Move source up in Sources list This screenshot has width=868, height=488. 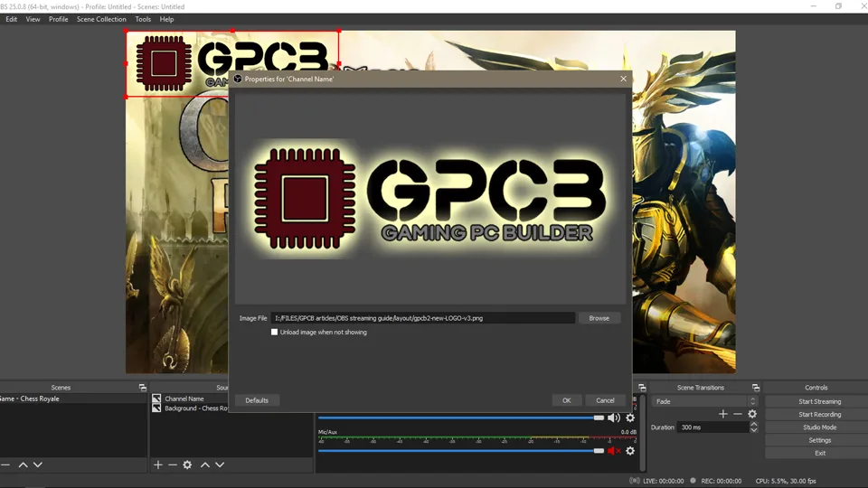(x=205, y=465)
